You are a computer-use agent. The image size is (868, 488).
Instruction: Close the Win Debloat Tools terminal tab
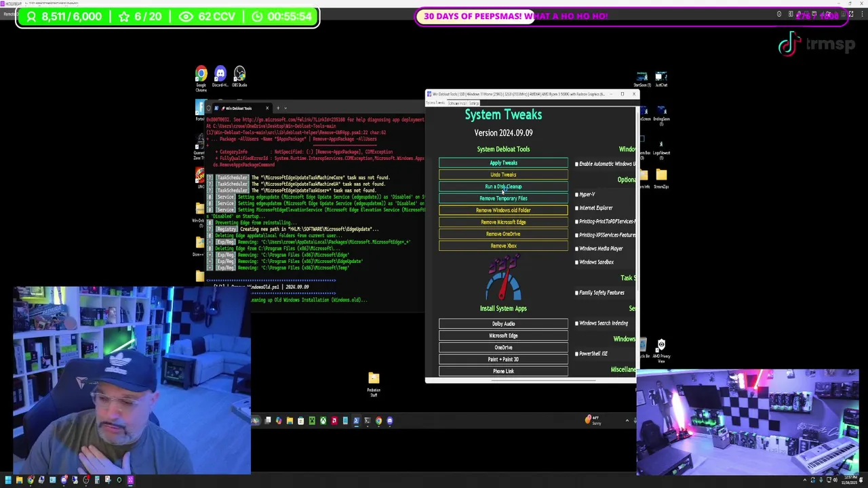click(267, 108)
